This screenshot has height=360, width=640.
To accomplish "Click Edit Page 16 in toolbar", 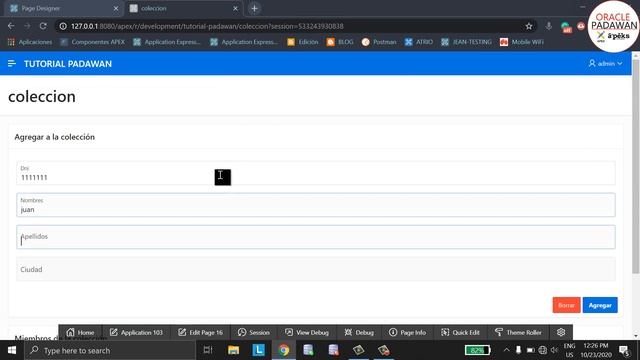I will pos(200,332).
